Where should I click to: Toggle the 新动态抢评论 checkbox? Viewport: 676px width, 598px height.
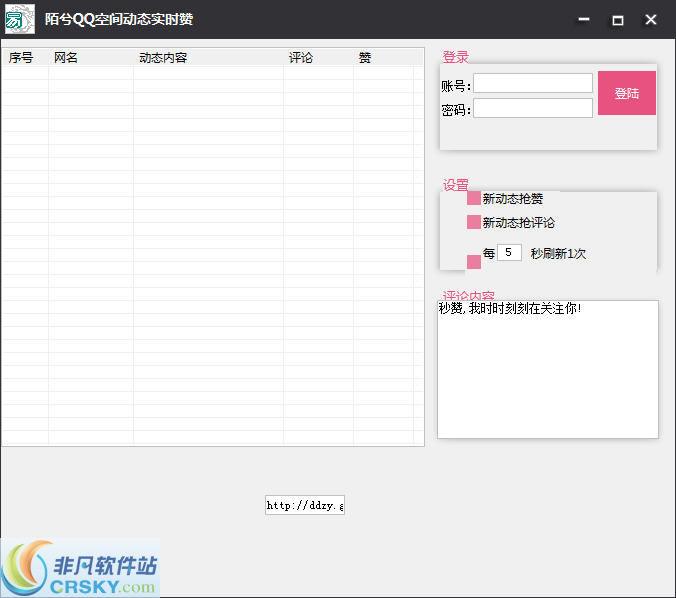pyautogui.click(x=474, y=222)
